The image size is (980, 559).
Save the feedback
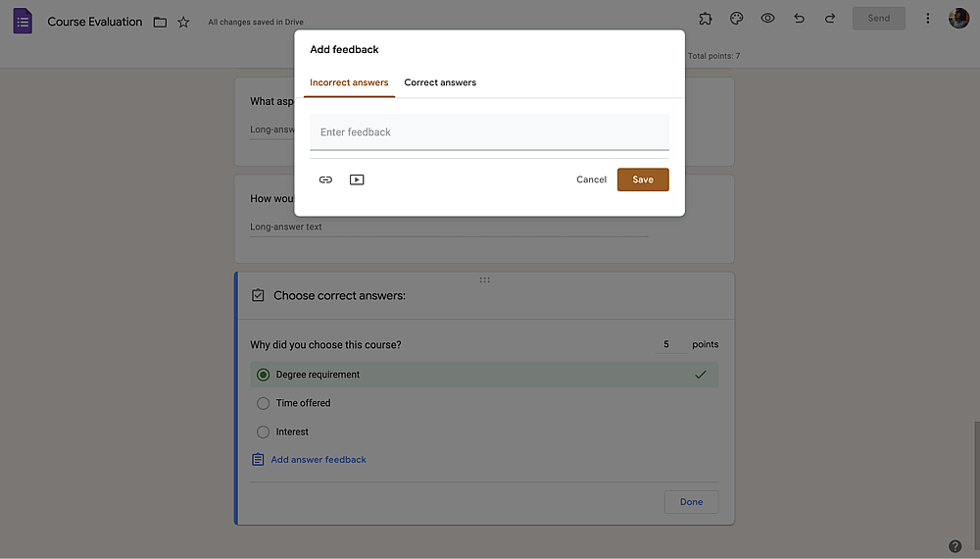coord(643,179)
